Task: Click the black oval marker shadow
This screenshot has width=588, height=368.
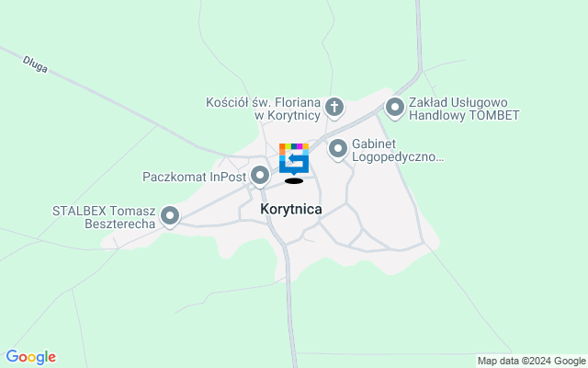Action: coord(294,181)
